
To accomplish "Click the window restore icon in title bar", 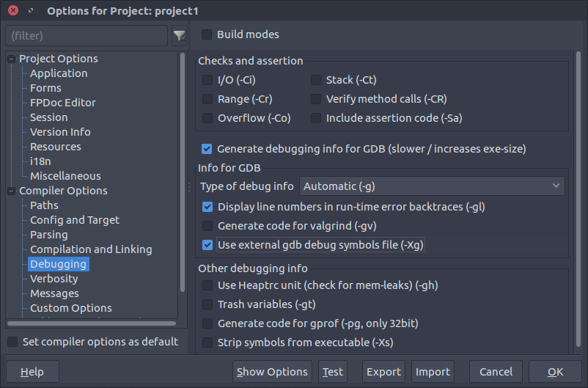I will (31, 10).
